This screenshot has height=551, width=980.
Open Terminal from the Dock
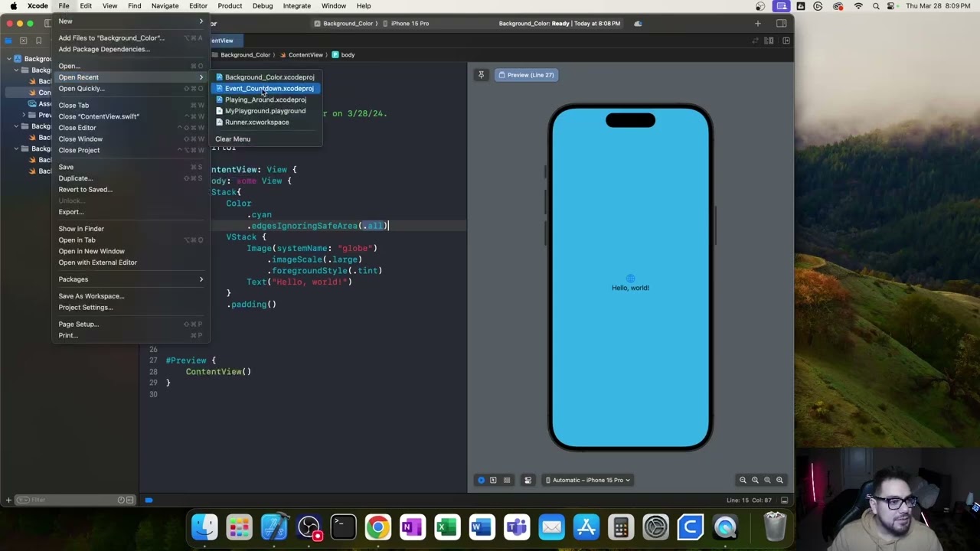click(343, 527)
